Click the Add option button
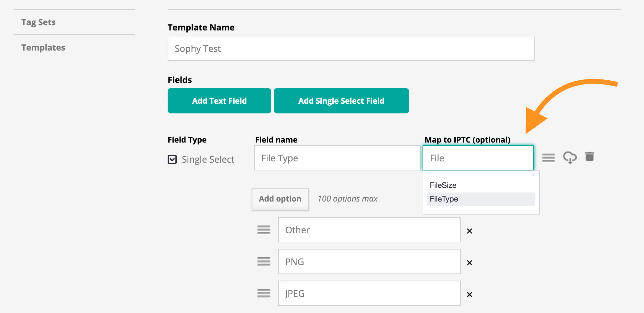644x313 pixels. coord(280,199)
